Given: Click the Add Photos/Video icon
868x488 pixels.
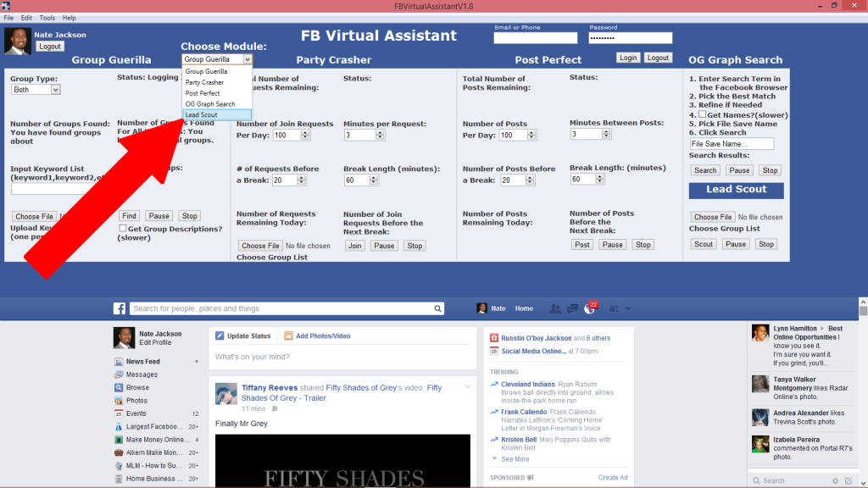Looking at the screenshot, I should pyautogui.click(x=288, y=335).
